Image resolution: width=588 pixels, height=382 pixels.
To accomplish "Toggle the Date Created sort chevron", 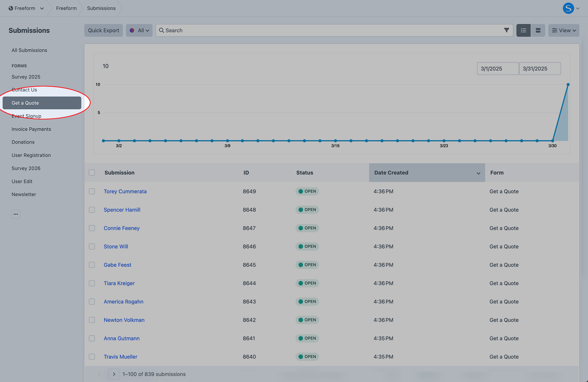I will coord(478,173).
